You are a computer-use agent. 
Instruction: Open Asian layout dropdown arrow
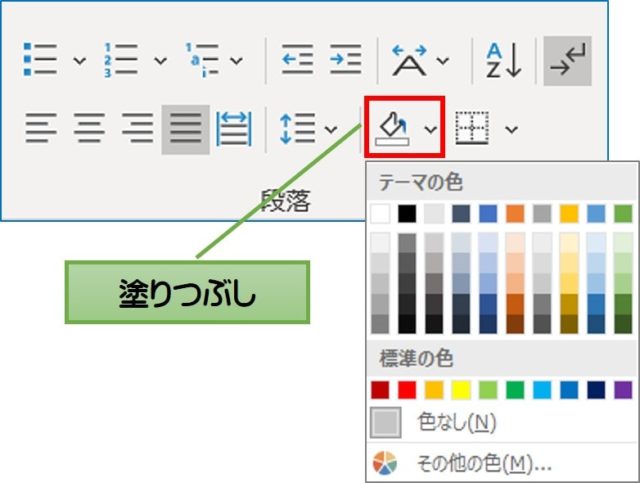(x=443, y=61)
